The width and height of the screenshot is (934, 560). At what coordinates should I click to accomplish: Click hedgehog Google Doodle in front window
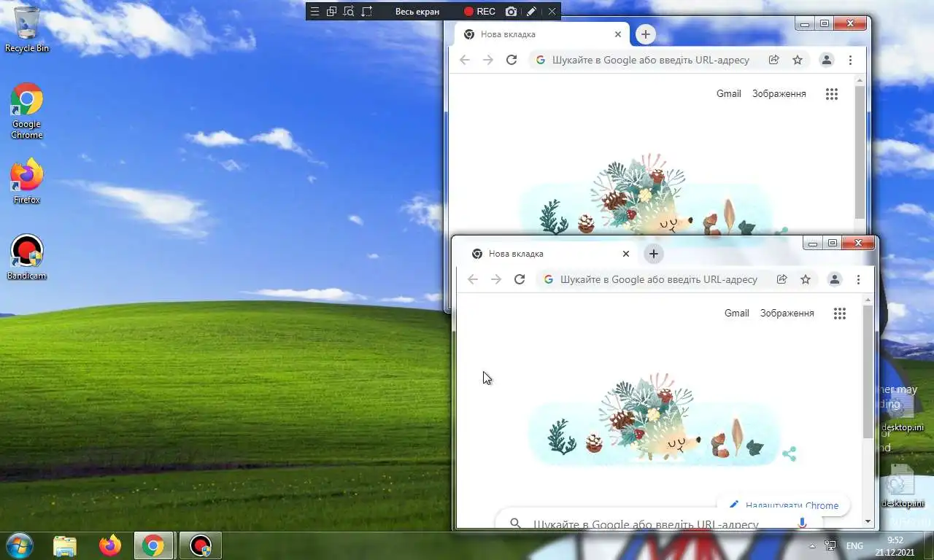(653, 421)
